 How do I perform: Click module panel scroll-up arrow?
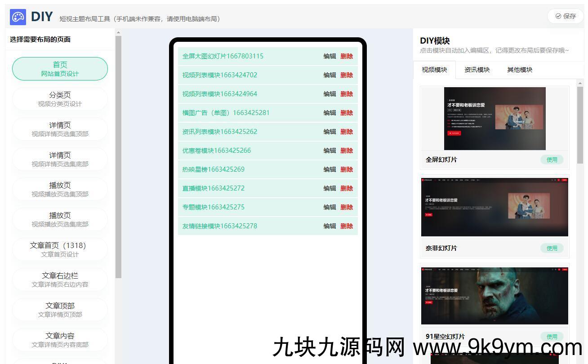(x=580, y=83)
